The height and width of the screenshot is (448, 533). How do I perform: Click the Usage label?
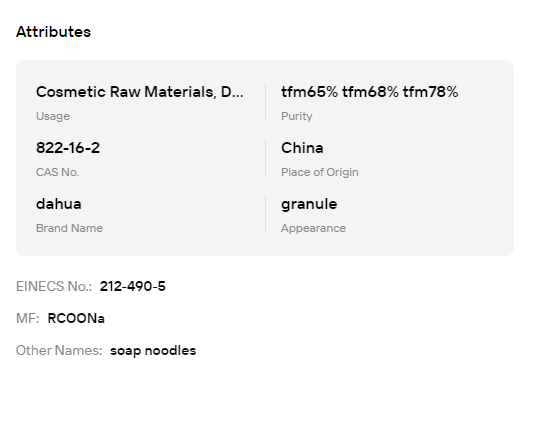coord(53,116)
